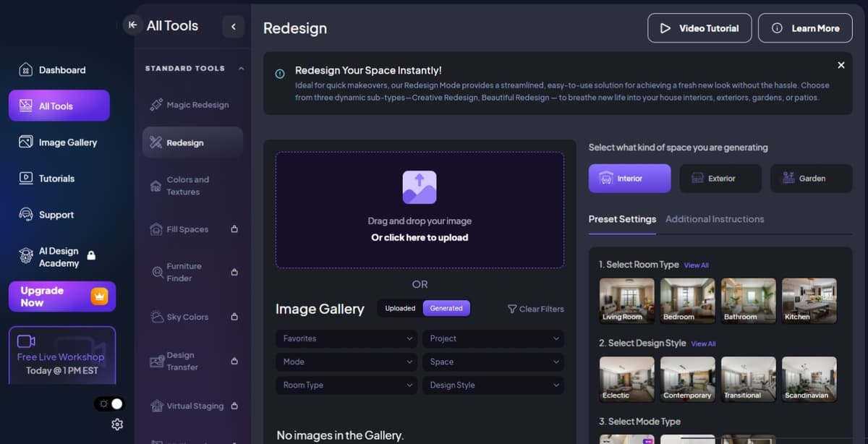This screenshot has height=444, width=868.
Task: Open the Image Gallery page
Action: click(59, 142)
